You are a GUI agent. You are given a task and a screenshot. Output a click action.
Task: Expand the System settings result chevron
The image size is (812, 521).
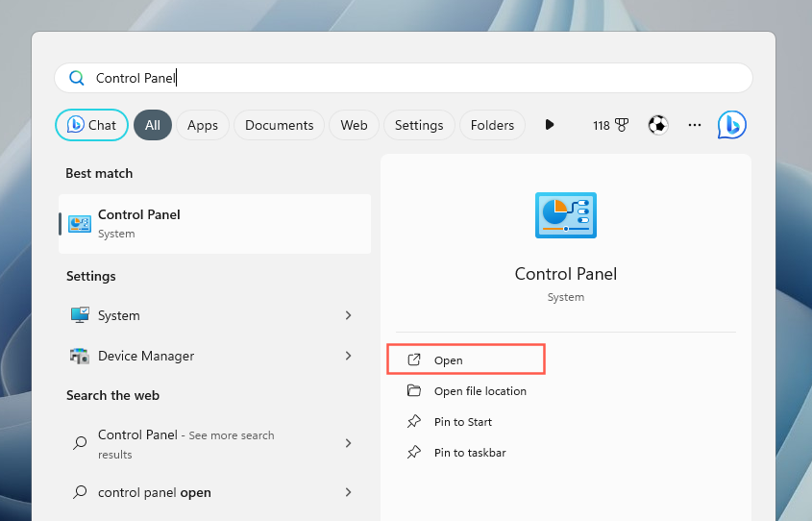tap(348, 315)
